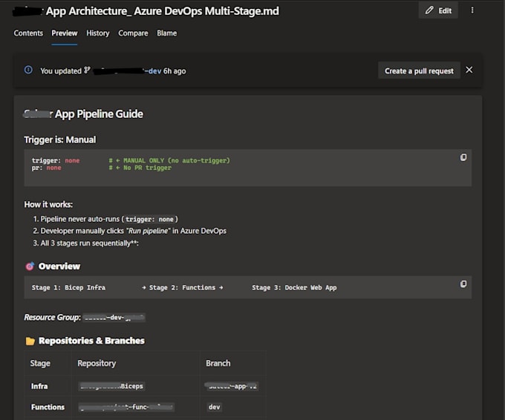The image size is (505, 420).
Task: Click the 'Functions' table row cell
Action: (x=48, y=407)
